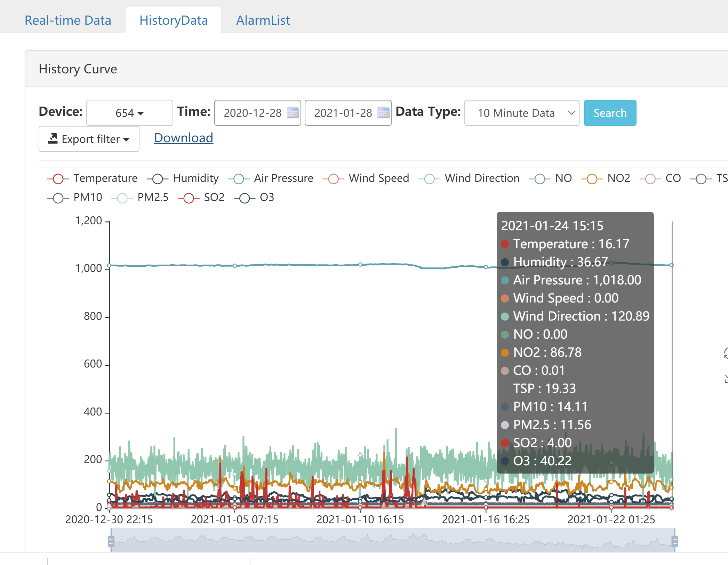Open the Device 654 dropdown
The image size is (728, 565).
(129, 113)
